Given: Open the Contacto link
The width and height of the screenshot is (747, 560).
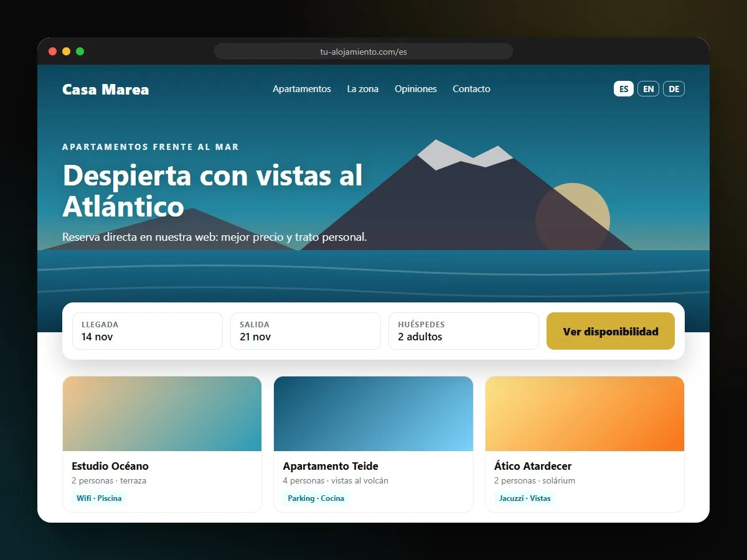Looking at the screenshot, I should (x=471, y=89).
